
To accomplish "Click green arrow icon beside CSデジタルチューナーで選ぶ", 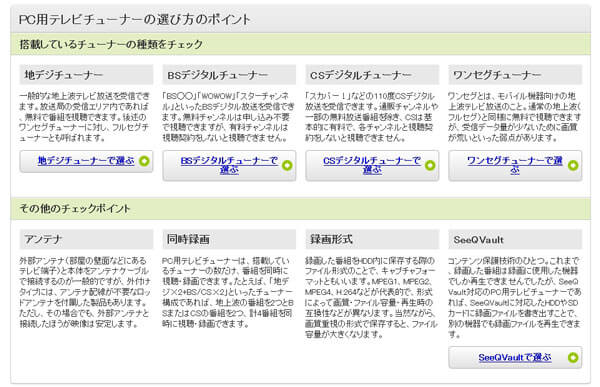I will [x=430, y=165].
